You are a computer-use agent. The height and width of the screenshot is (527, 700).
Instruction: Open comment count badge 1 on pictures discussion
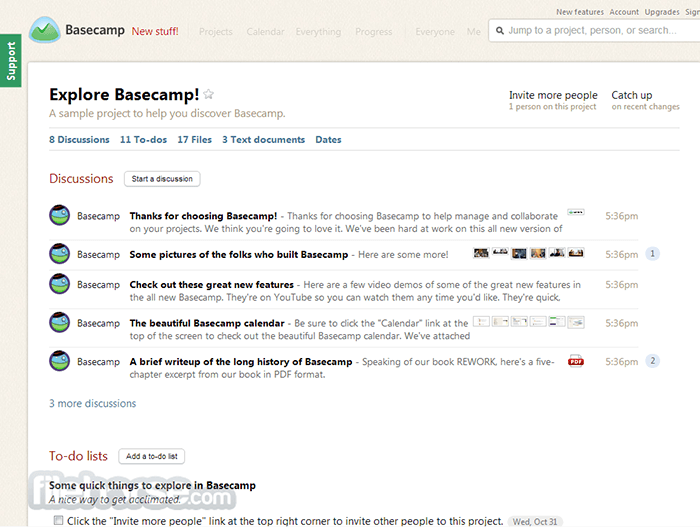(652, 254)
